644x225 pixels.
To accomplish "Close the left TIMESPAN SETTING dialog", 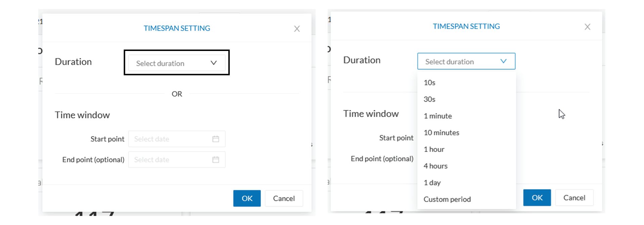I will coord(297,29).
